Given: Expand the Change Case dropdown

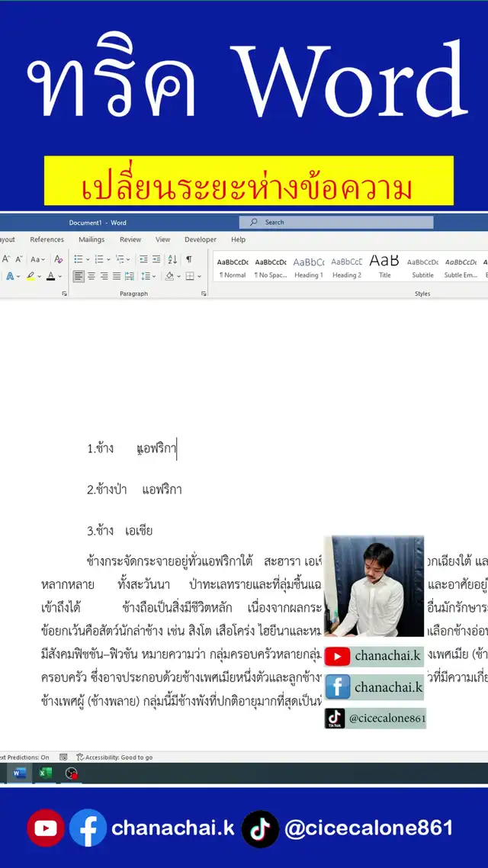Looking at the screenshot, I should point(37,259).
